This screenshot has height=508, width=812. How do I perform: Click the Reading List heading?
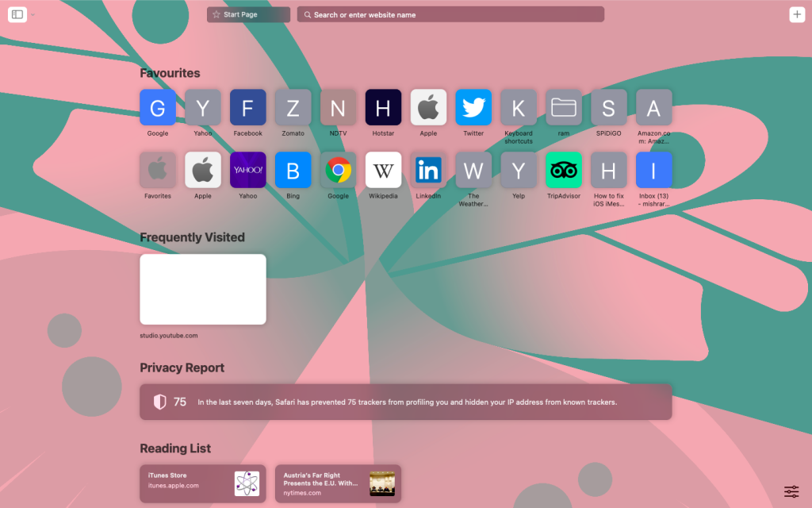(x=175, y=448)
